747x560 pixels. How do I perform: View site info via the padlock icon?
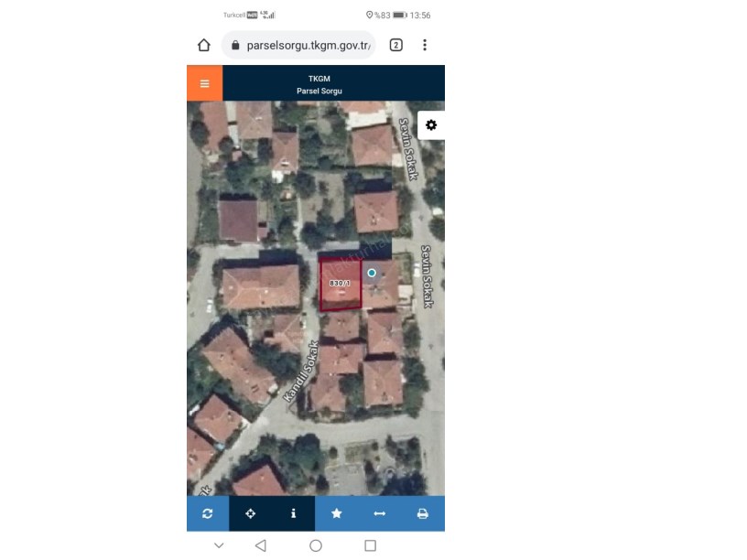[235, 45]
